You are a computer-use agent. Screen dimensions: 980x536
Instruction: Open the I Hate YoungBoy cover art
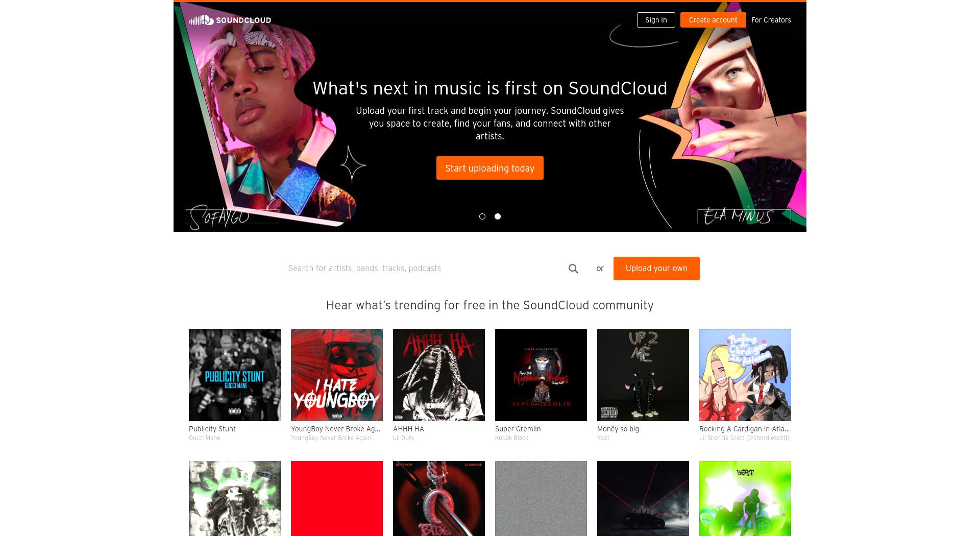[x=337, y=375]
